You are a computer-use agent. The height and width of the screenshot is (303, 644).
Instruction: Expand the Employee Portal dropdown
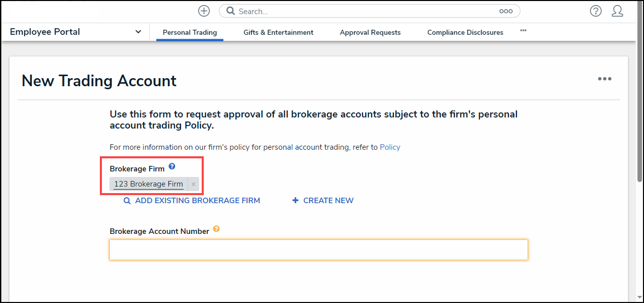(138, 32)
